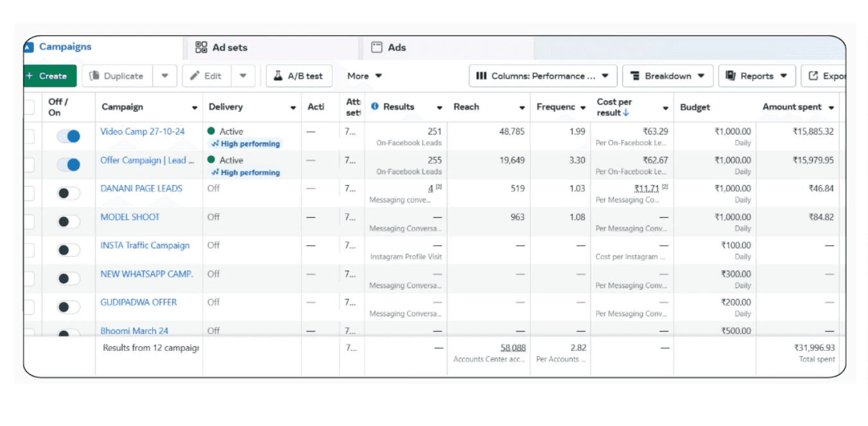Click the Reports icon button

(731, 76)
